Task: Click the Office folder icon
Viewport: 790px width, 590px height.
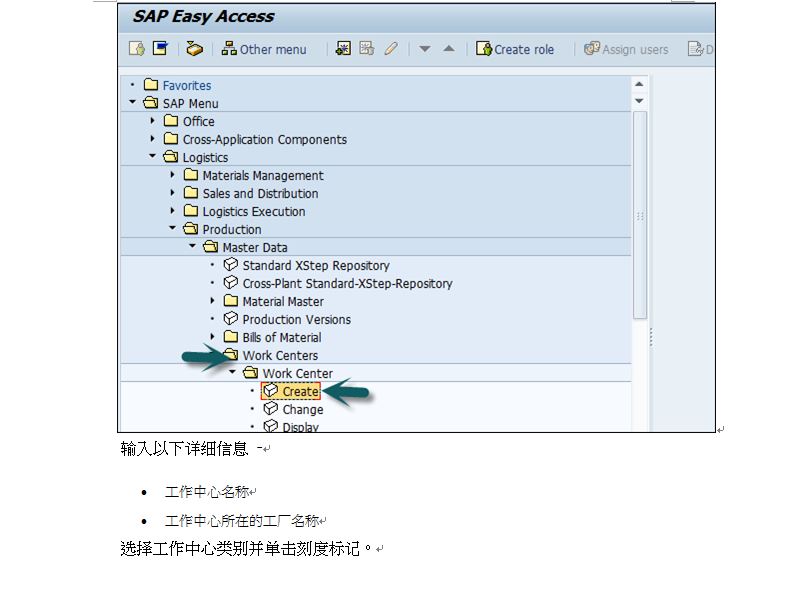Action: (x=171, y=120)
